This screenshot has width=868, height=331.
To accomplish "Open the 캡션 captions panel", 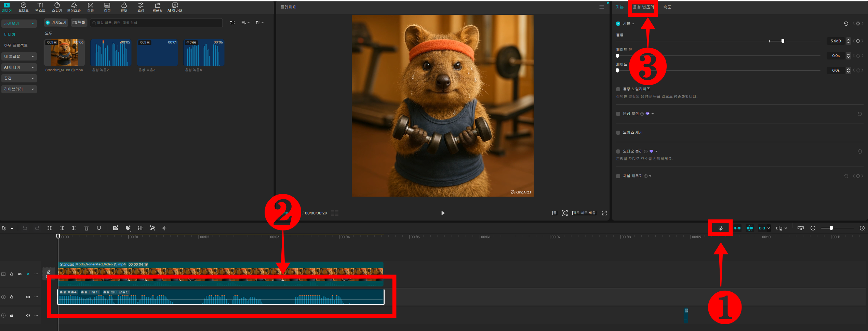I will 107,7.
